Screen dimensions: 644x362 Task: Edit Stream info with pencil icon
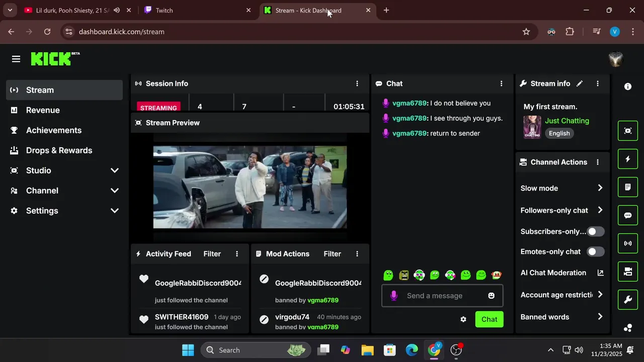580,83
